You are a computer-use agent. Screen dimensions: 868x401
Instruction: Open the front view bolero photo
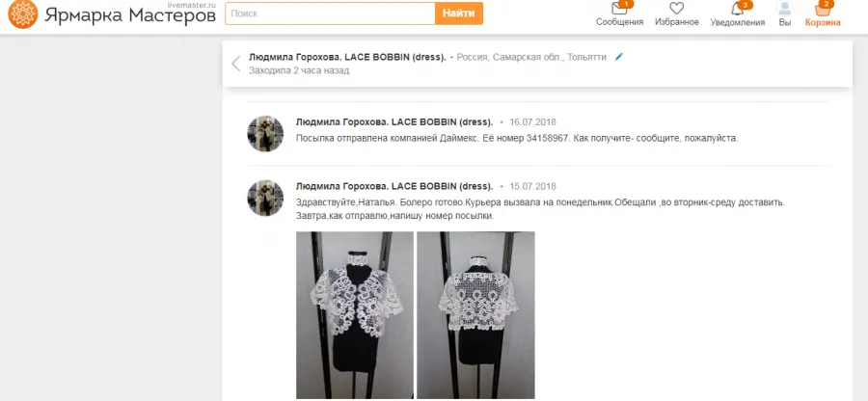[x=355, y=315]
